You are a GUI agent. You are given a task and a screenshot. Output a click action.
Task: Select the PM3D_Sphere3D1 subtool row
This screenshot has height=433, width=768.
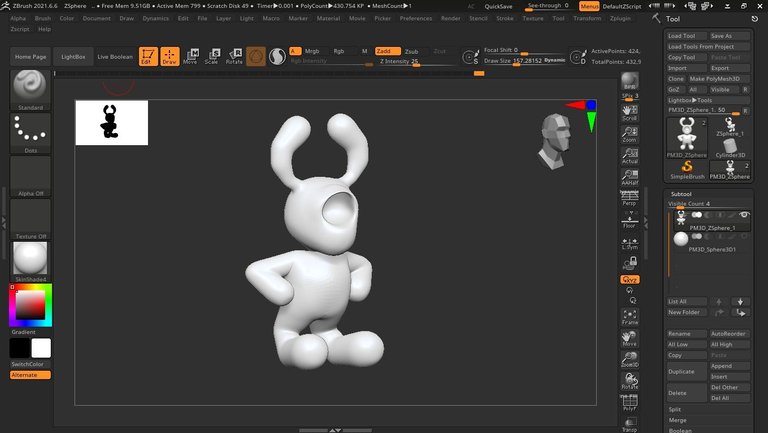click(x=711, y=242)
